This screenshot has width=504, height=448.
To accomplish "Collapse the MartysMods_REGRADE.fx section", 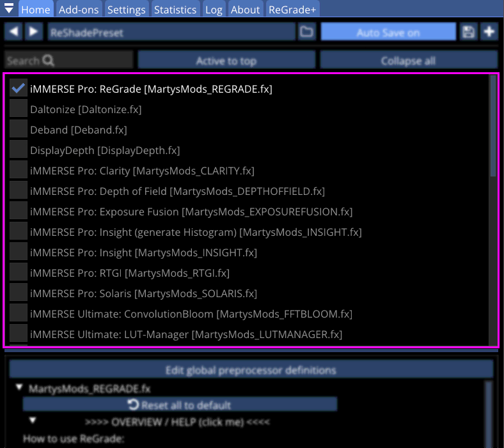I will pyautogui.click(x=19, y=388).
